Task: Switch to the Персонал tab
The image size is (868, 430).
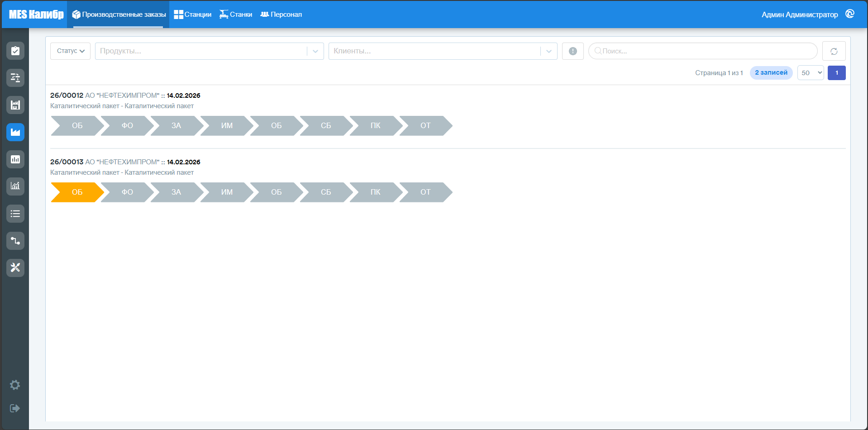Action: pos(281,14)
